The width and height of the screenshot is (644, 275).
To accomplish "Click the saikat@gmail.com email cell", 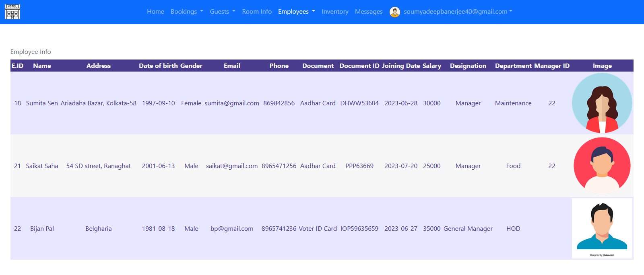I will tap(232, 166).
